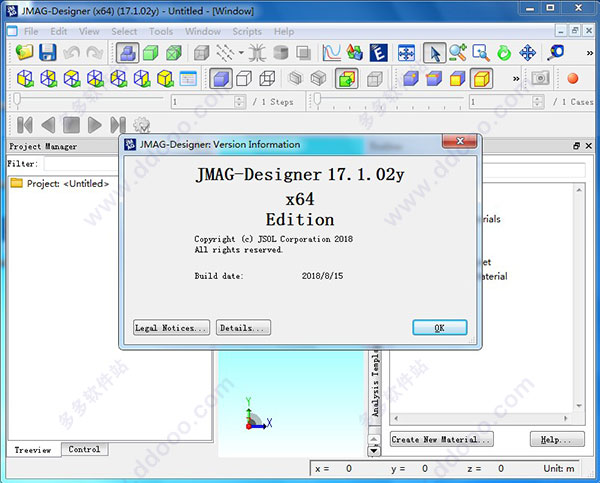This screenshot has height=483, width=600.
Task: Open the animation settings gear
Action: pos(142,125)
